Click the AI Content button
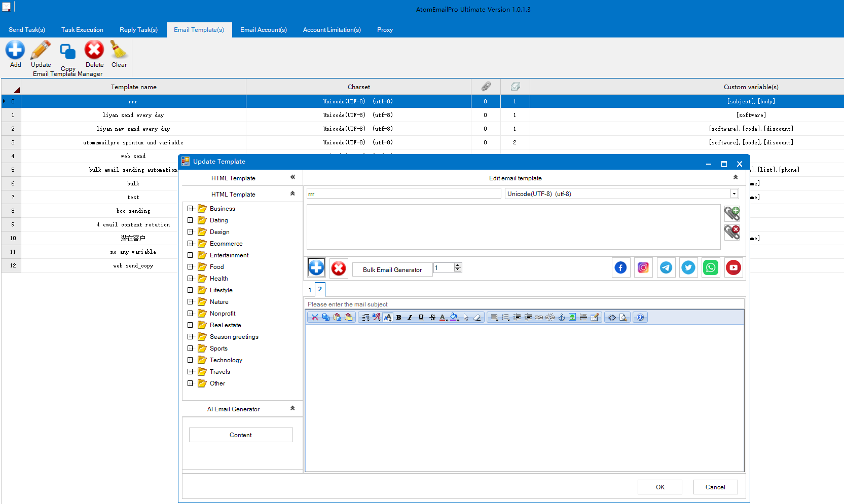Viewport: 844px width, 504px height. pyautogui.click(x=241, y=435)
